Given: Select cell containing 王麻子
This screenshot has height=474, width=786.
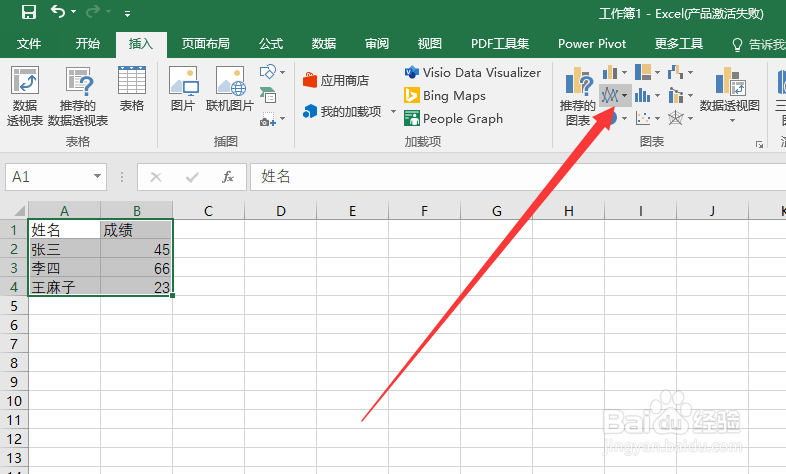Looking at the screenshot, I should [64, 287].
